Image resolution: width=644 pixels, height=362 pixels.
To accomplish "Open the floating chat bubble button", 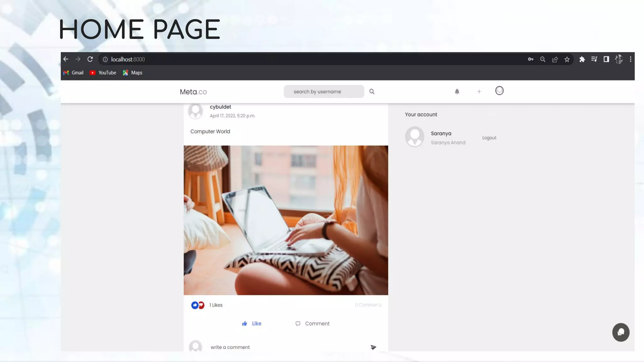I will [620, 332].
